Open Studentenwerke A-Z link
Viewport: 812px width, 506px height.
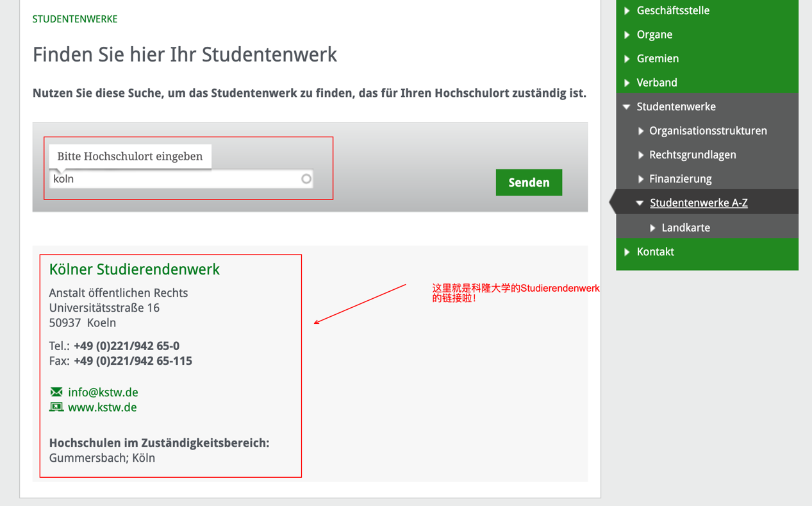point(699,203)
